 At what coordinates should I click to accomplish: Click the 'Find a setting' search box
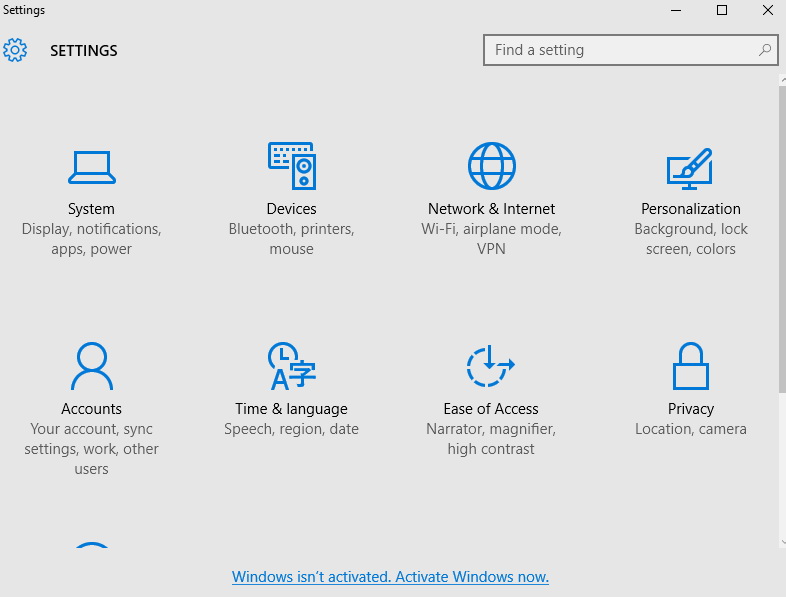[x=631, y=50]
